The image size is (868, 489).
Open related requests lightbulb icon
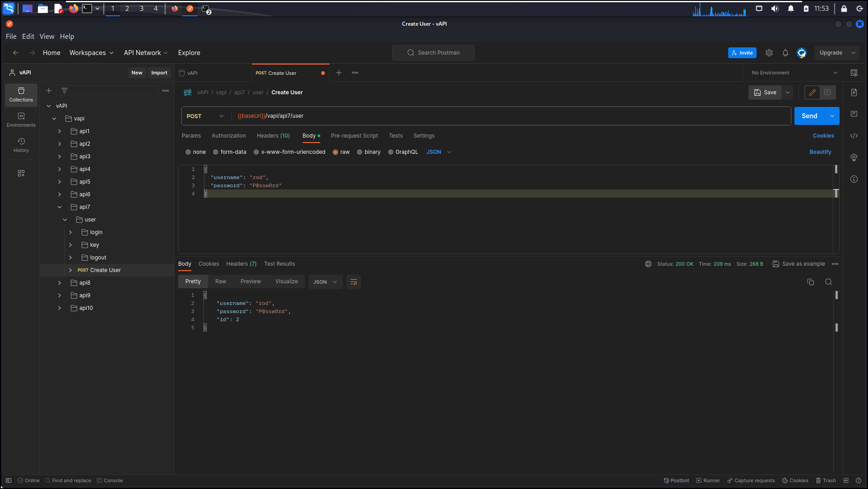854,157
